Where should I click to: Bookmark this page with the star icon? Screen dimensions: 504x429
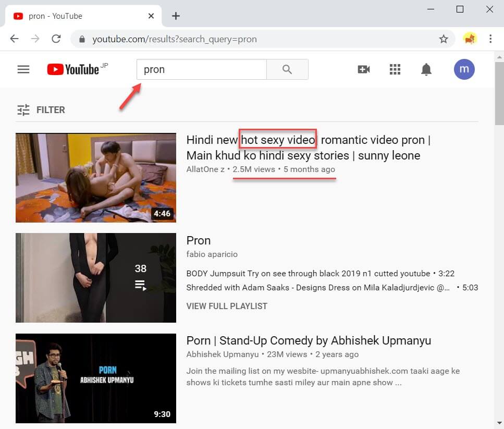pyautogui.click(x=444, y=39)
